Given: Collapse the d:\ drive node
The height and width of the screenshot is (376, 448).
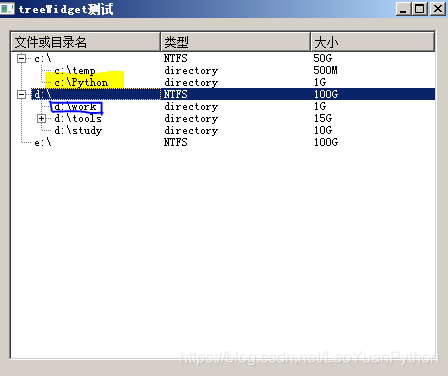Looking at the screenshot, I should click(21, 95).
